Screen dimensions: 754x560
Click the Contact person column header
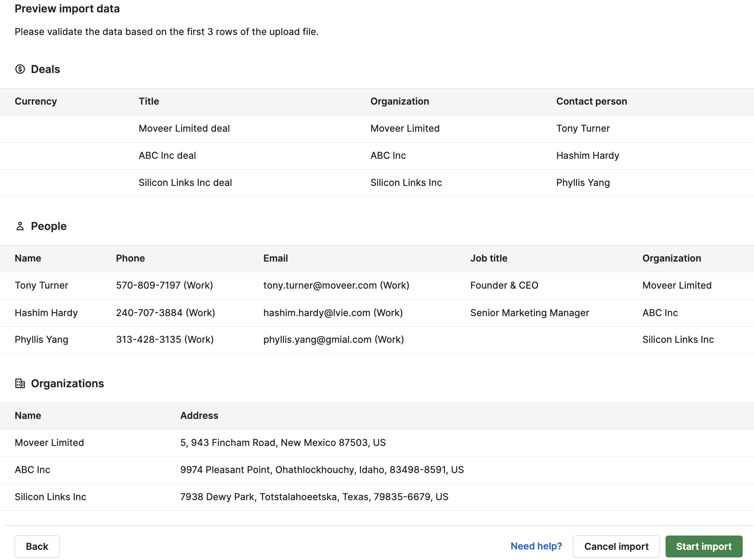click(591, 101)
